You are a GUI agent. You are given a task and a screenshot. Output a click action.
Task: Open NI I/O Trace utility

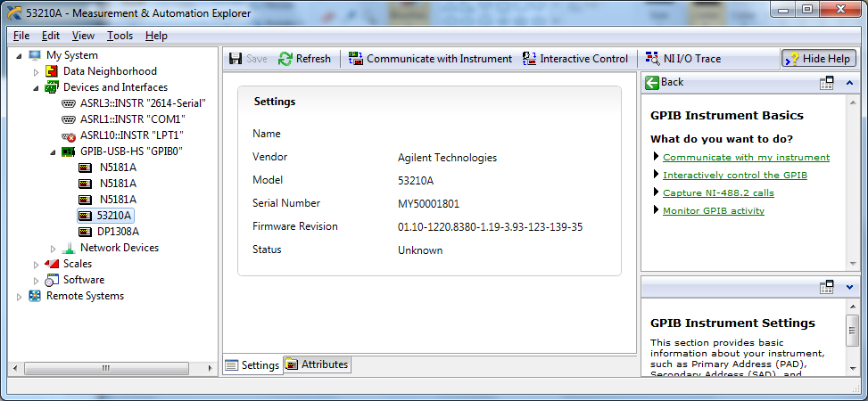pyautogui.click(x=682, y=59)
